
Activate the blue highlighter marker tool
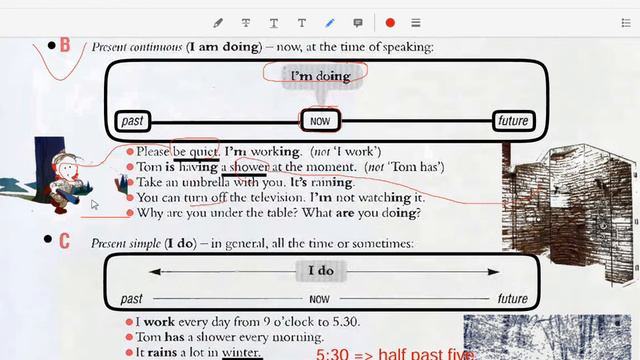(x=330, y=23)
